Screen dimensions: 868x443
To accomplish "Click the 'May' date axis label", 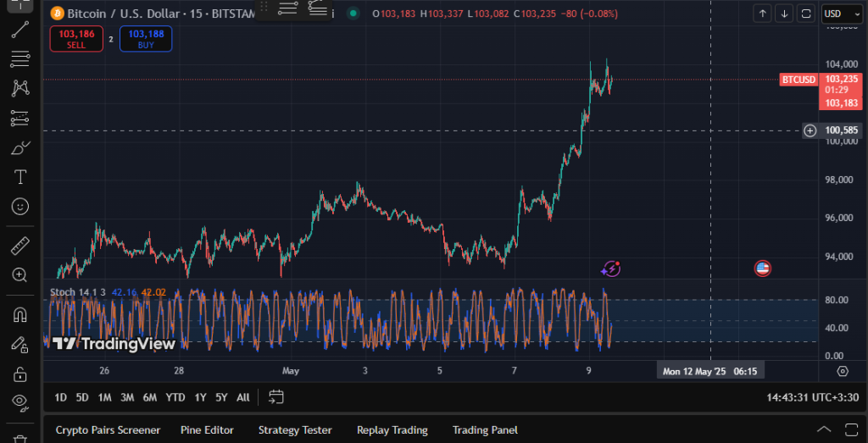I will pos(290,371).
